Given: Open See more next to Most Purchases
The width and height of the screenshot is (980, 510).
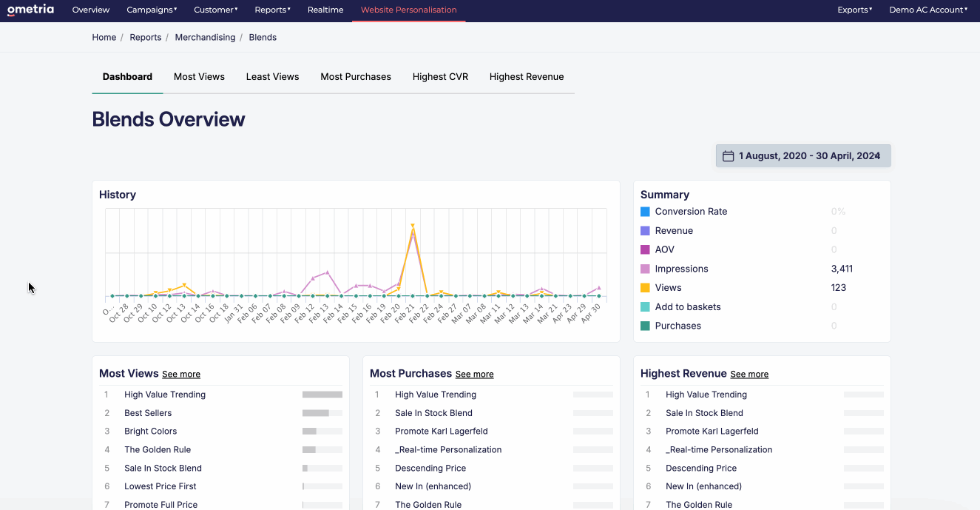Looking at the screenshot, I should pos(474,375).
